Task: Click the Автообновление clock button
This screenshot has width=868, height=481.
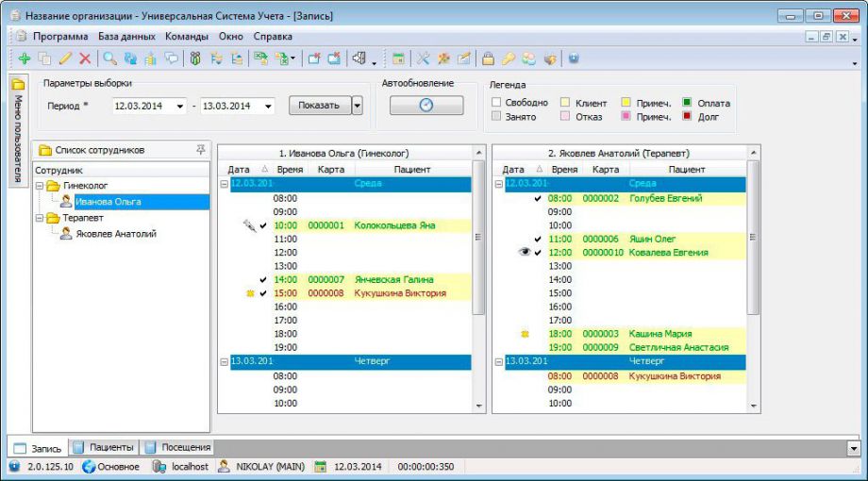Action: tap(426, 106)
